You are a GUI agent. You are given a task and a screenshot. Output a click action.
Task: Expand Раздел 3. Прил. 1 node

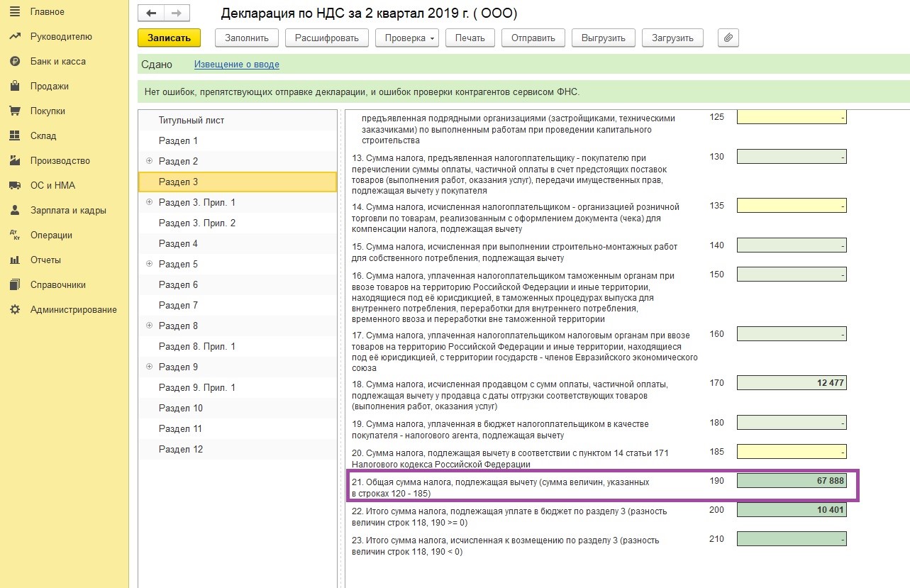[149, 202]
